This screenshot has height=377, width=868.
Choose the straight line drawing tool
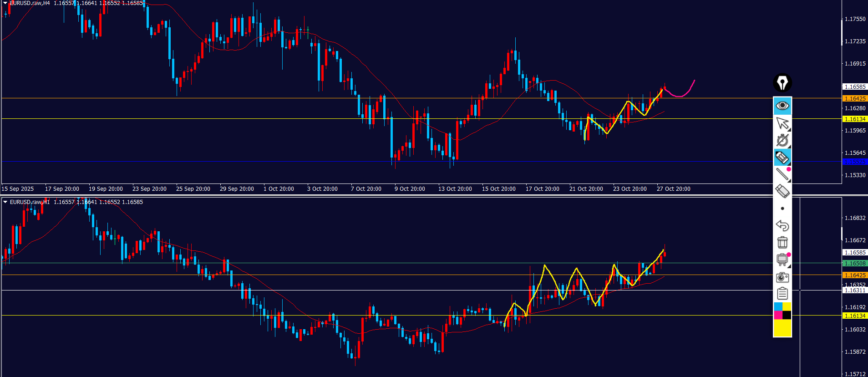(782, 174)
